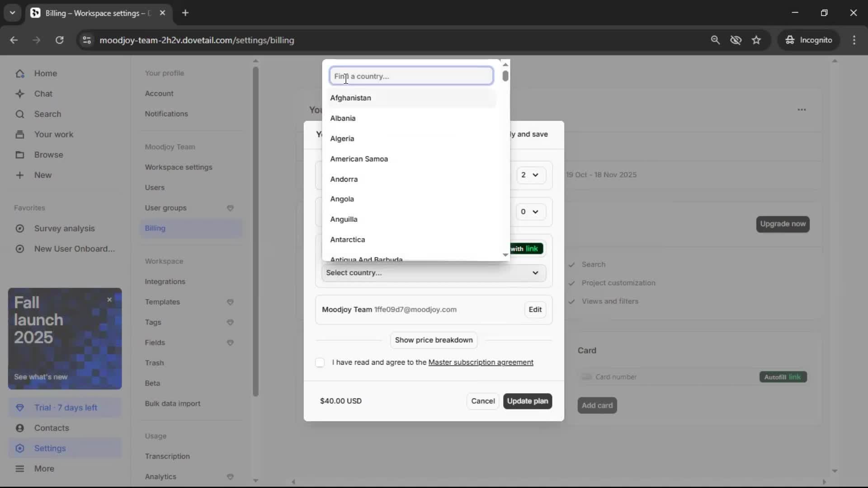
Task: Open the seats dropdown showing 2
Action: [529, 175]
